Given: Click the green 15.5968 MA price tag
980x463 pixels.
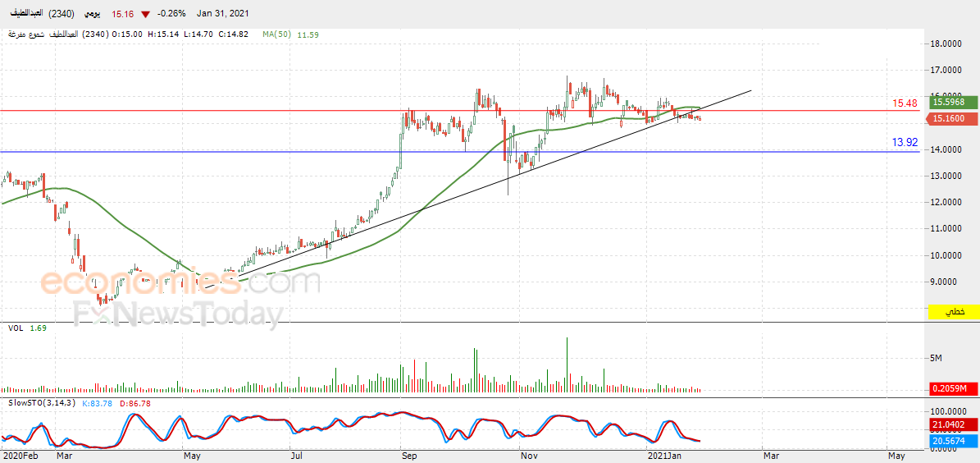Looking at the screenshot, I should [953, 101].
